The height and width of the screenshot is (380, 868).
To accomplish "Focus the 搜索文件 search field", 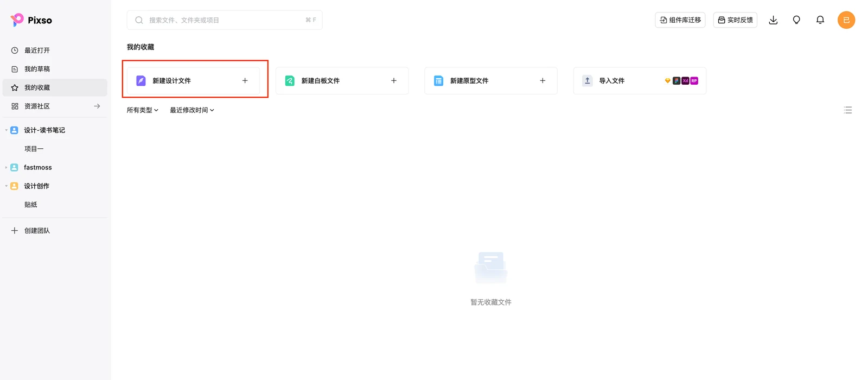I will pyautogui.click(x=225, y=20).
